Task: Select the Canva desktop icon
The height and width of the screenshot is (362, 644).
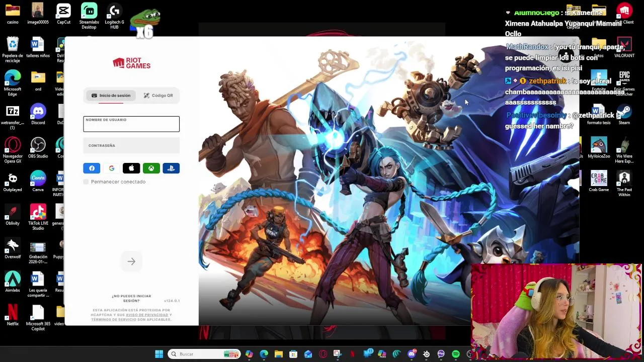Action: pyautogui.click(x=38, y=182)
